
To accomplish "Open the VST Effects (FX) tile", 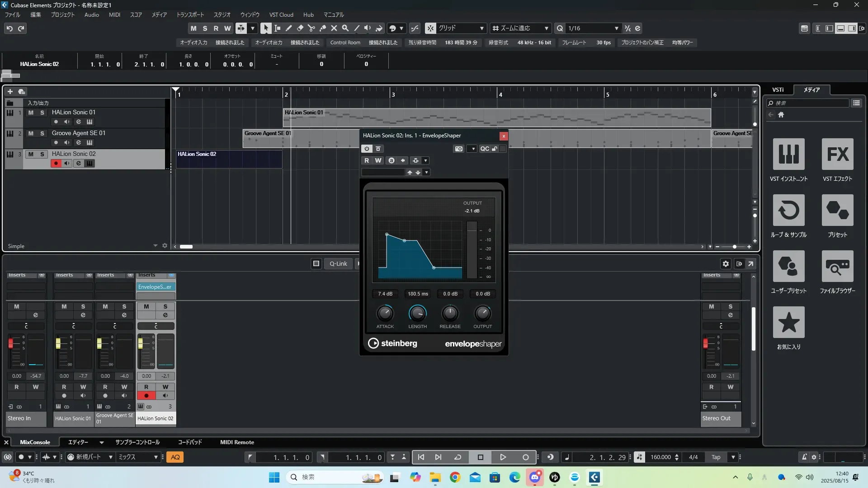I will click(837, 154).
